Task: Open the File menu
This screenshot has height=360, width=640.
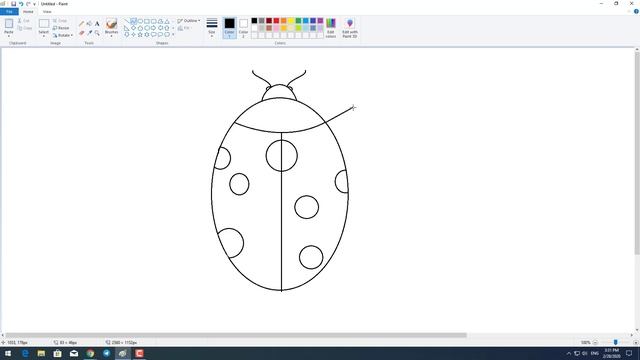Action: pyautogui.click(x=9, y=11)
